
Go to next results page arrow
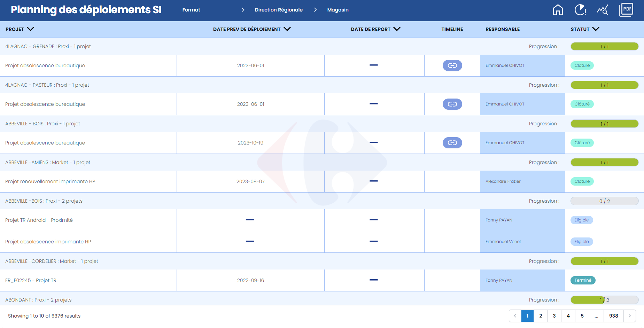tap(629, 316)
